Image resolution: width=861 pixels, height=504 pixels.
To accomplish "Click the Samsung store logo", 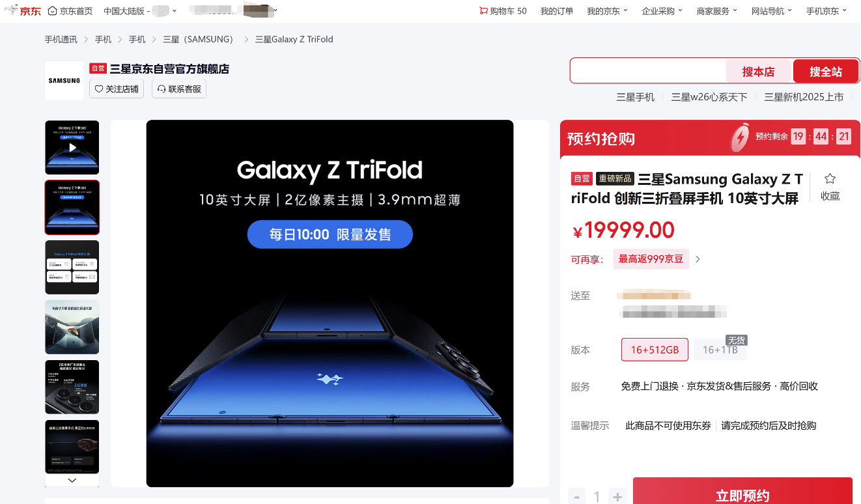I will pos(64,81).
